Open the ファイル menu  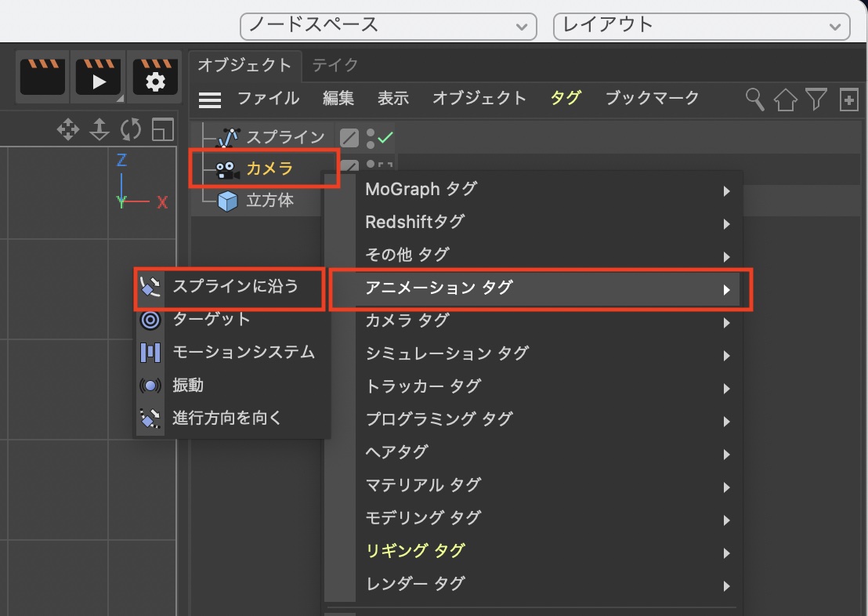click(268, 99)
